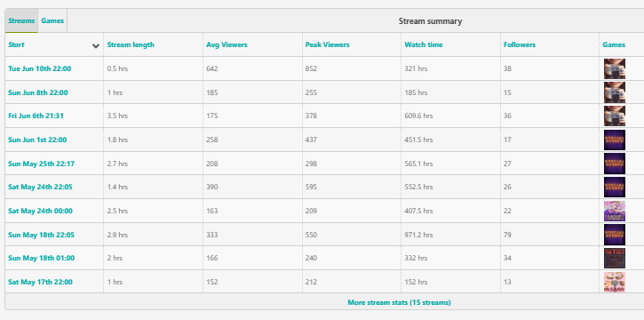Sort table by Avg Viewers header
This screenshot has width=644, height=320.
227,44
